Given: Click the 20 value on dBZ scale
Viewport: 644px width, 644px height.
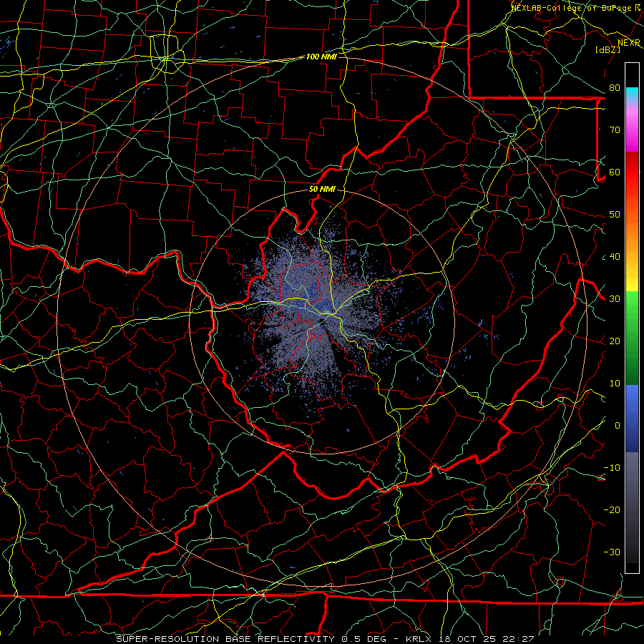Looking at the screenshot, I should [615, 341].
